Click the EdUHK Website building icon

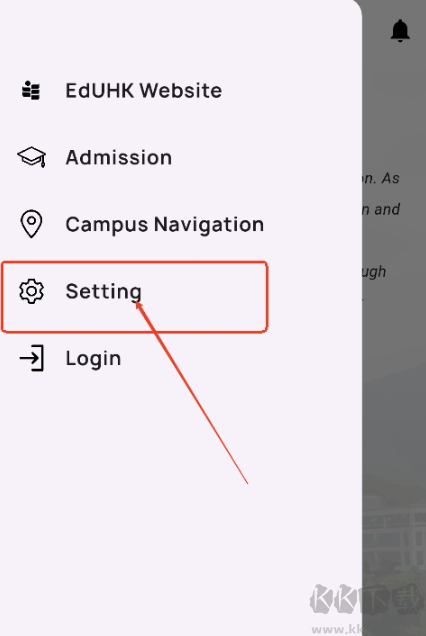pos(31,90)
